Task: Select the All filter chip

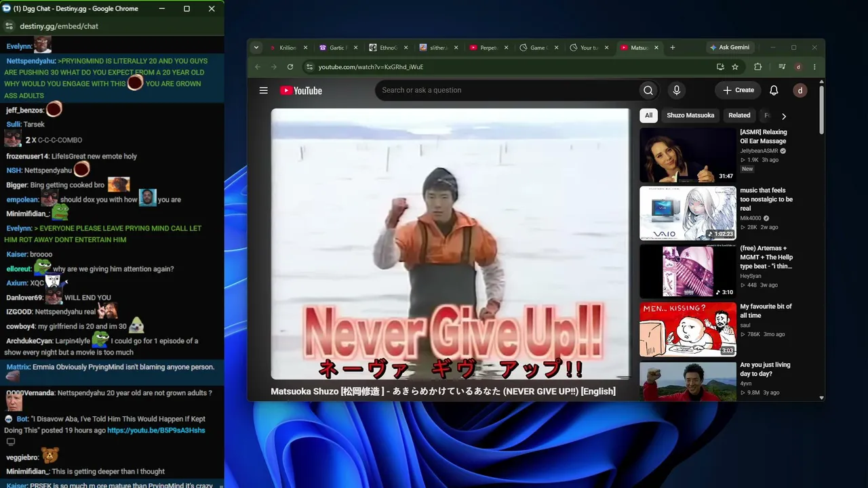Action: (x=648, y=115)
